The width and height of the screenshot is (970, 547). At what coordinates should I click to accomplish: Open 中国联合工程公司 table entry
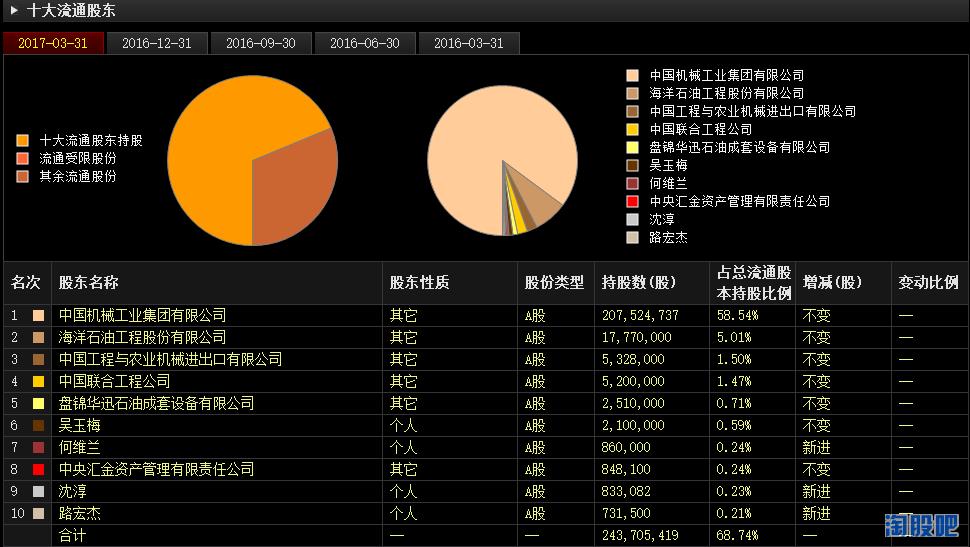(x=114, y=382)
